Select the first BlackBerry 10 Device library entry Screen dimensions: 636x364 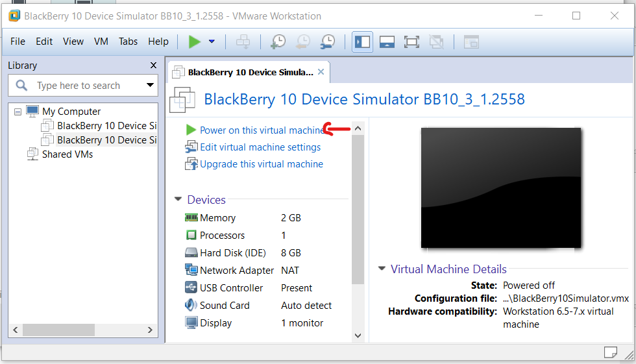pyautogui.click(x=106, y=126)
